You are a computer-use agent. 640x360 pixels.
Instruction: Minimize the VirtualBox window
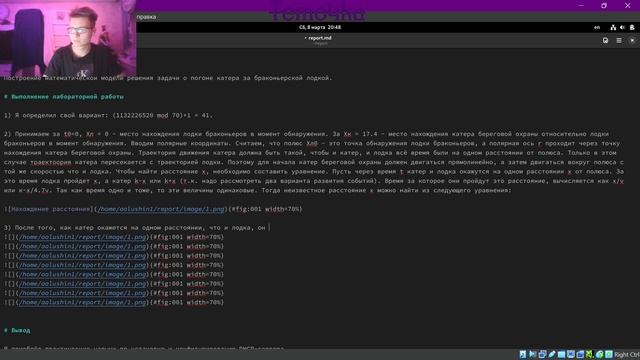(x=581, y=5)
